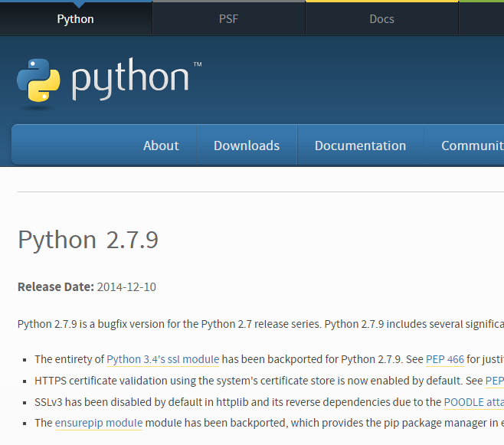
Task: Open the Downloads navigation menu
Action: 247,146
